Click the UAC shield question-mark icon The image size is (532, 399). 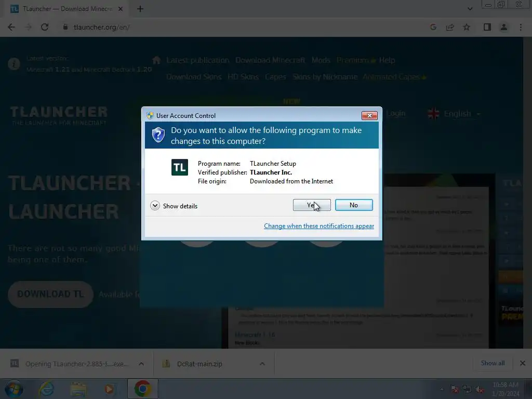pos(158,135)
